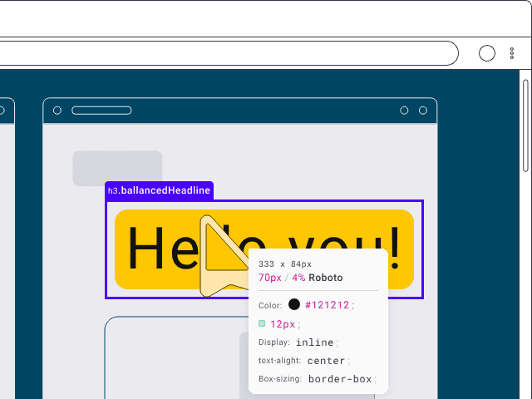The image size is (532, 399).
Task: Click the center text-align value
Action: click(326, 361)
